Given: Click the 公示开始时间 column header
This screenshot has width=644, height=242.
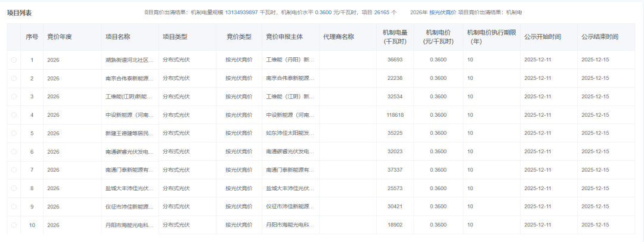Looking at the screenshot, I should coord(542,37).
